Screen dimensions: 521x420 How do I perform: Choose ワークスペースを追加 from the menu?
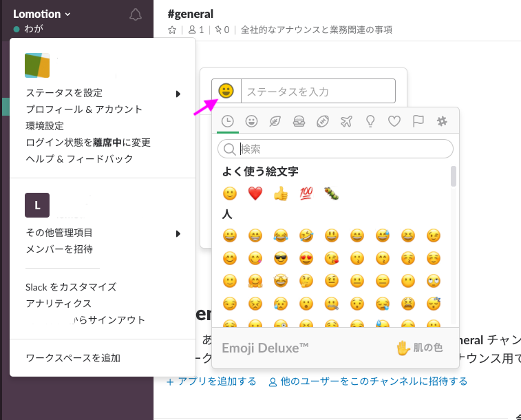coord(72,357)
